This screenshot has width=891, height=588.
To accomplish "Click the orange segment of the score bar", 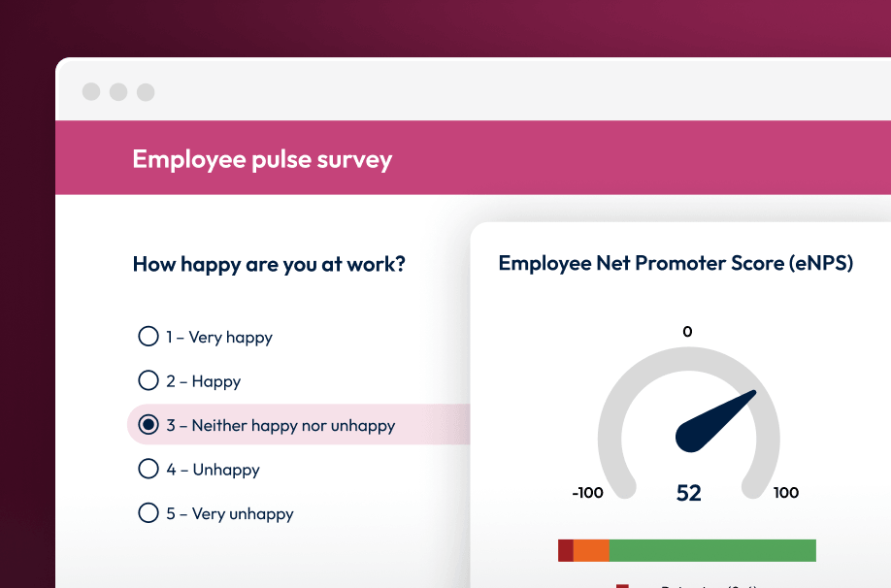I will tap(591, 550).
